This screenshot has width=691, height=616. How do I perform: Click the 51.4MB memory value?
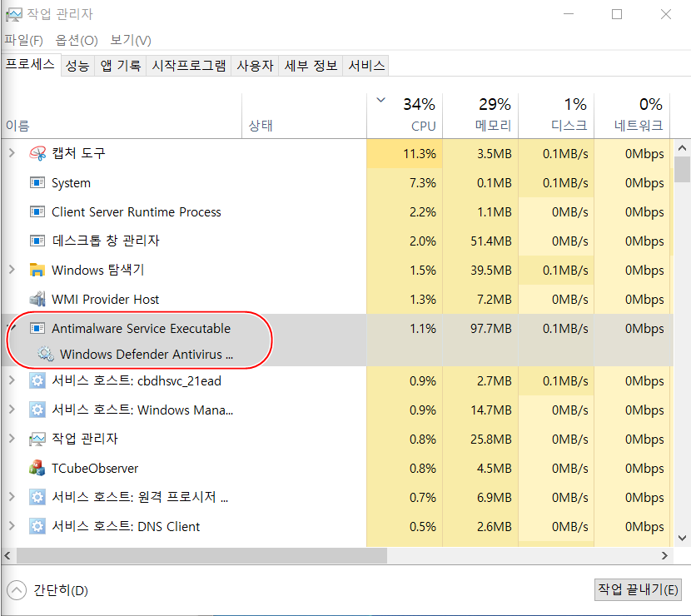click(491, 241)
